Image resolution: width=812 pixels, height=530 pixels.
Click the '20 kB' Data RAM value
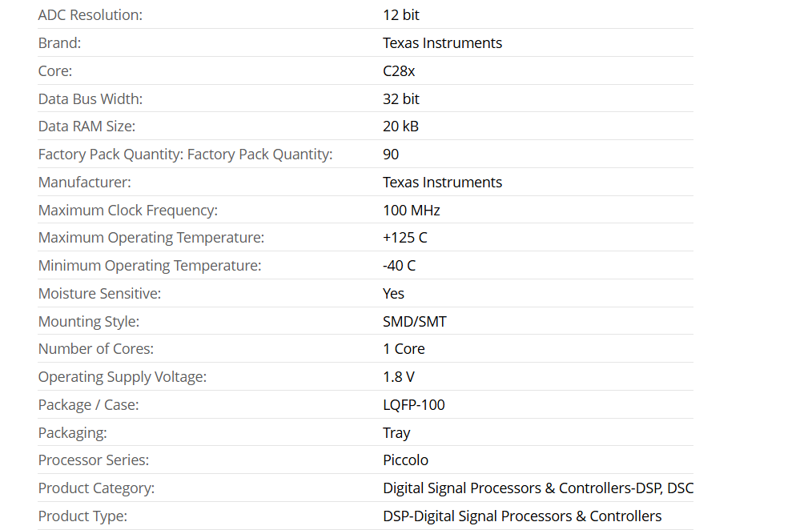(400, 126)
